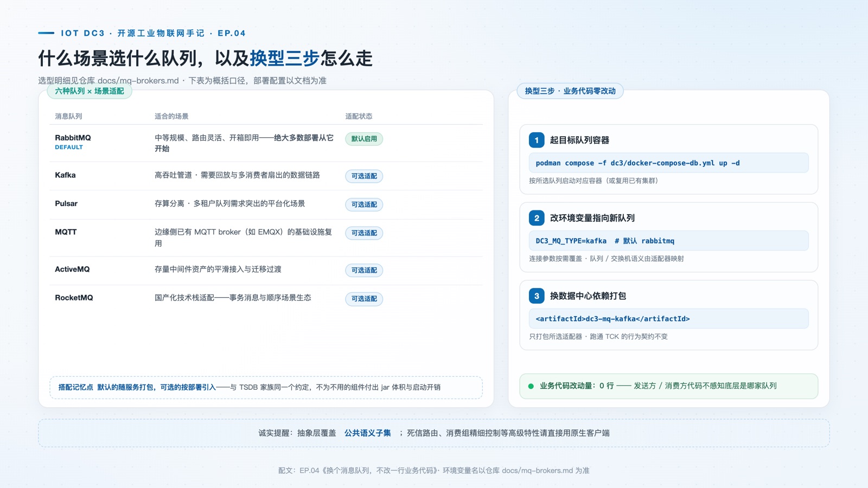The width and height of the screenshot is (868, 488).
Task: Click the green dot before 业务代码改动量
Action: click(531, 386)
